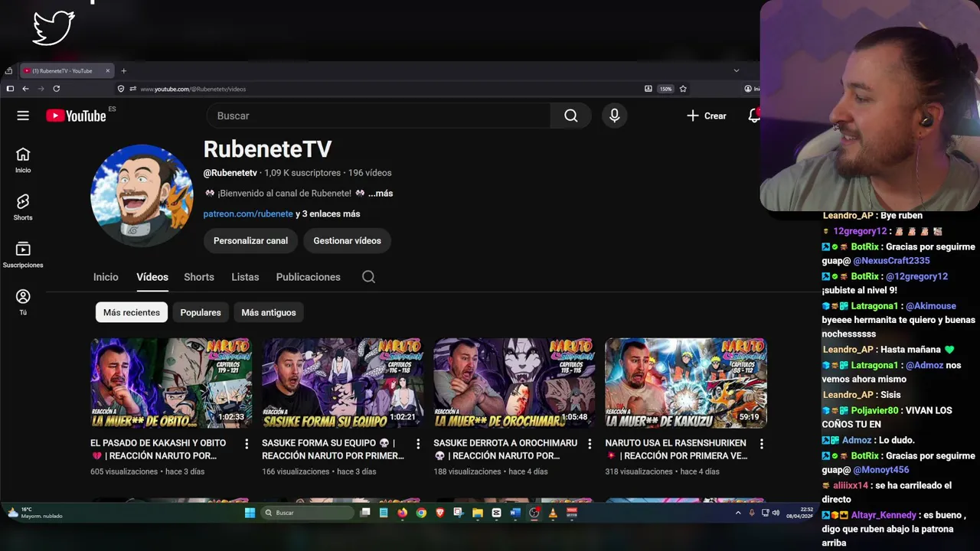
Task: Click the site shield icon in address bar
Action: point(121,89)
